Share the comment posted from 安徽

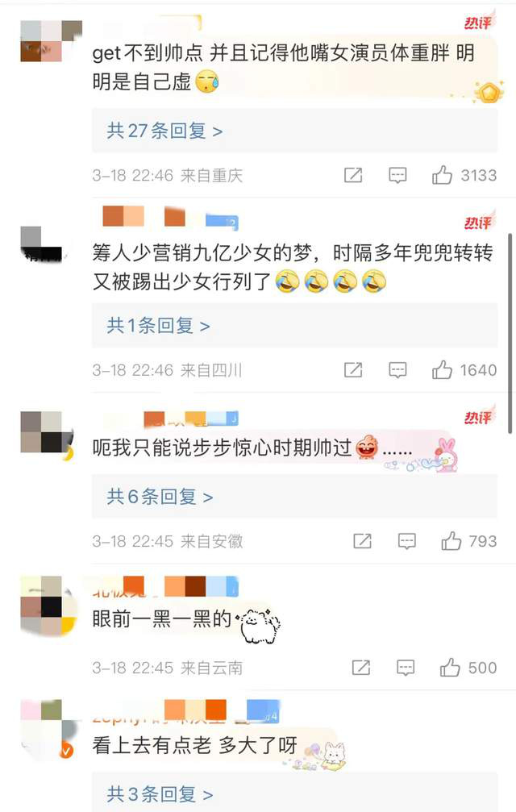pyautogui.click(x=362, y=540)
